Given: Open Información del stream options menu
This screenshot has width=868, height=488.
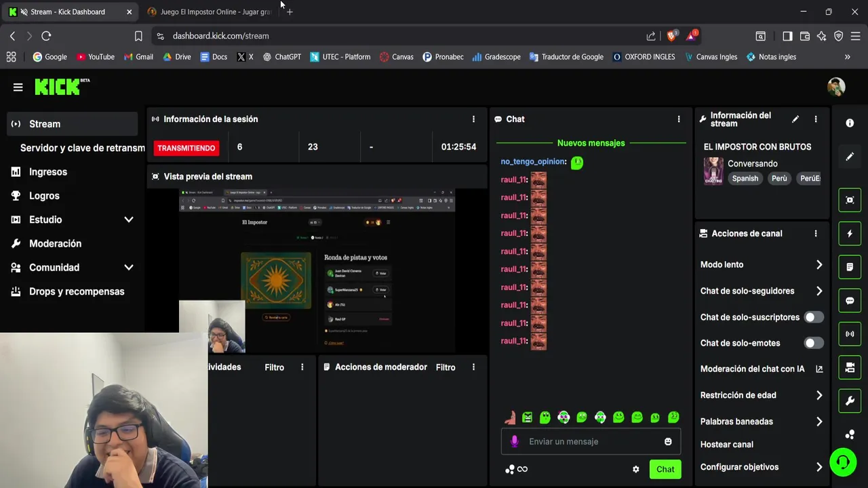Looking at the screenshot, I should click(x=816, y=119).
